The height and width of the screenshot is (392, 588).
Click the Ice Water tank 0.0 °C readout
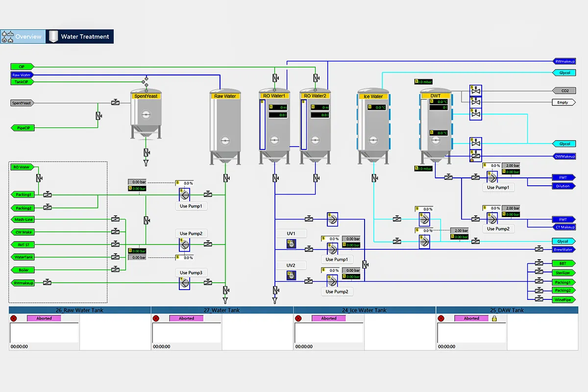click(378, 107)
